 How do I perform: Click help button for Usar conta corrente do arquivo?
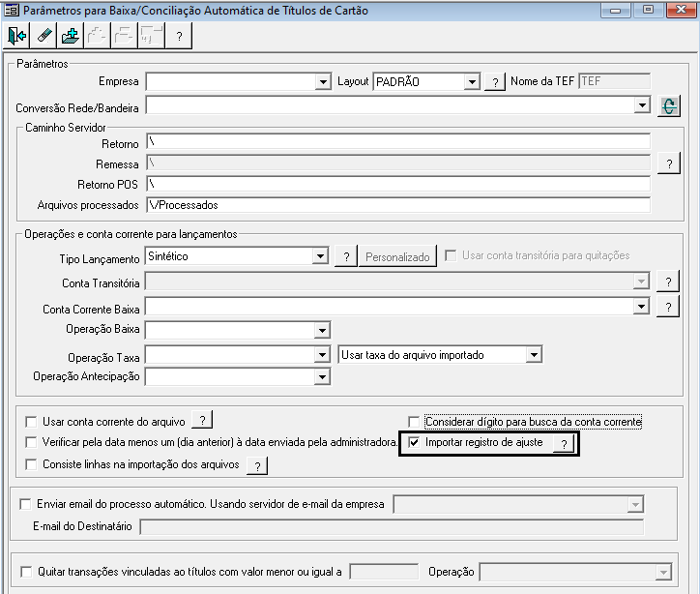pyautogui.click(x=202, y=420)
